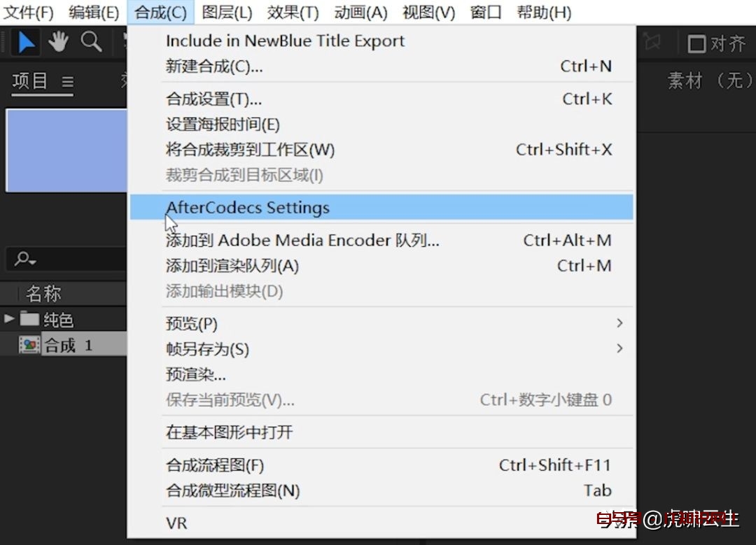Click the project panel search field
Screen dimensions: 756x545
[x=66, y=260]
